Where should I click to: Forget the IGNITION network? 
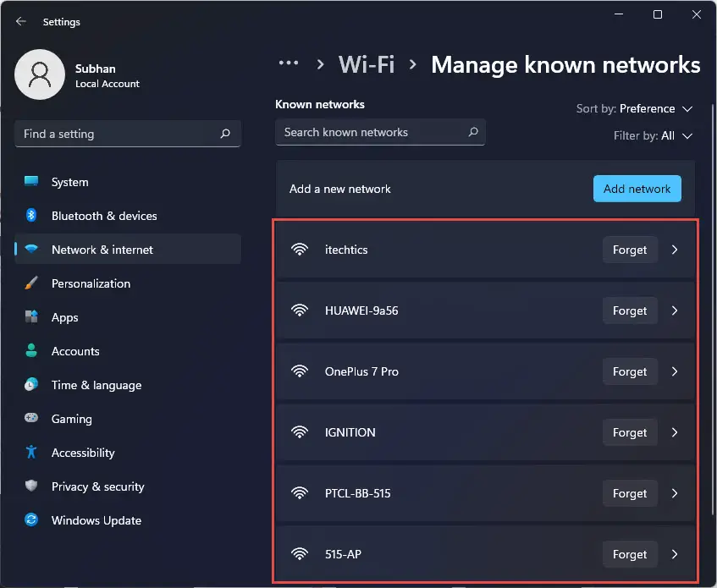pyautogui.click(x=630, y=432)
